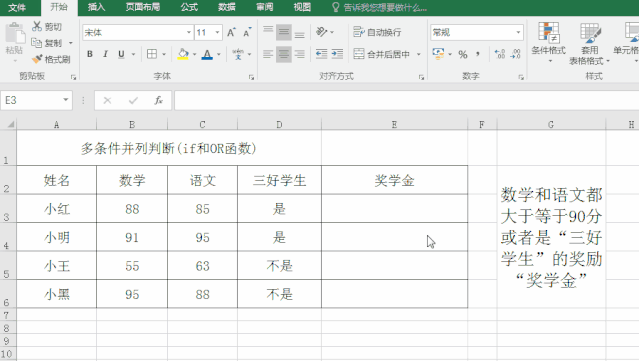Toggle bold formatting
This screenshot has height=361, width=639.
click(x=90, y=54)
